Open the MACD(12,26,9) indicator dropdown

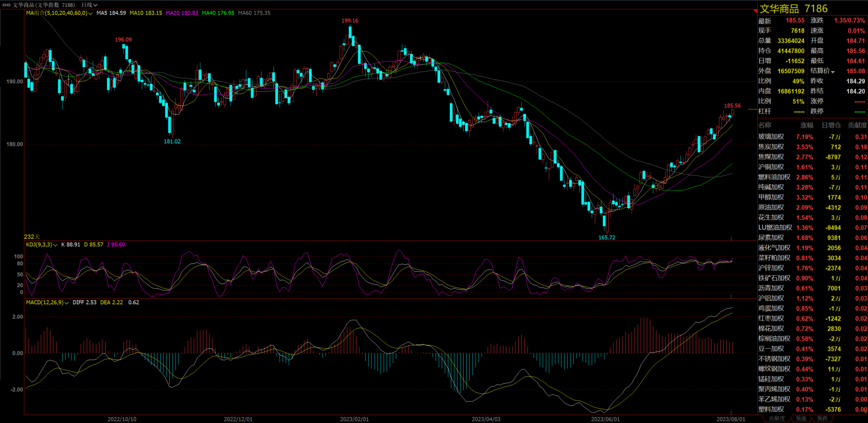click(x=47, y=303)
